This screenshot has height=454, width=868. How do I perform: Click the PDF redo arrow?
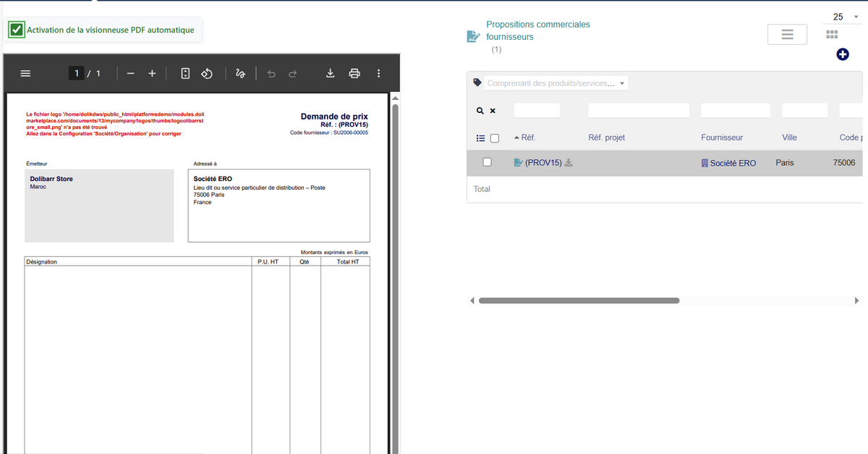pyautogui.click(x=293, y=73)
